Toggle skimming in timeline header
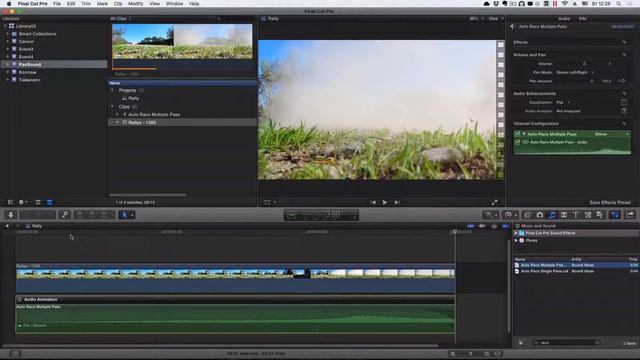 pos(471,226)
